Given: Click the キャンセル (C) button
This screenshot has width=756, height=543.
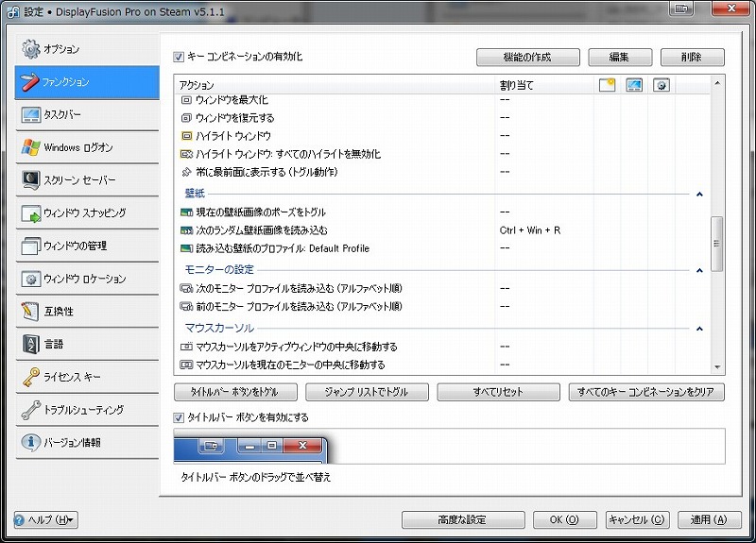Looking at the screenshot, I should [637, 520].
